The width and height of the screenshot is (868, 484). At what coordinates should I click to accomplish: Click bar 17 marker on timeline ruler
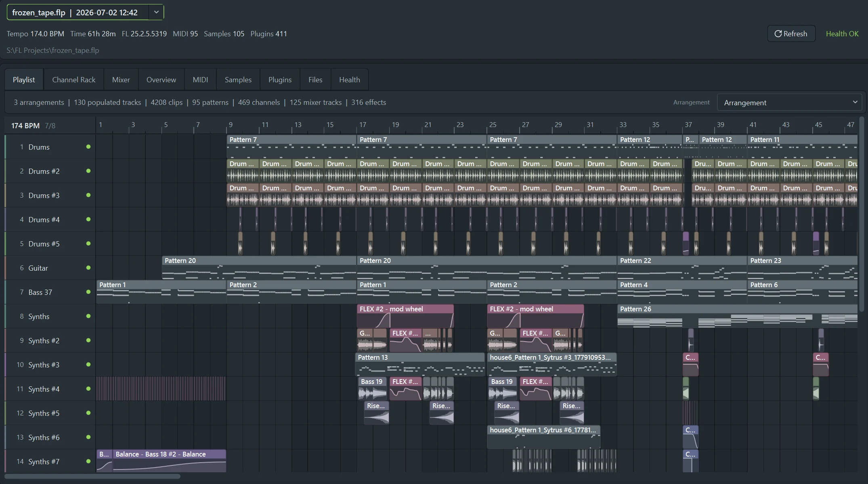point(363,125)
